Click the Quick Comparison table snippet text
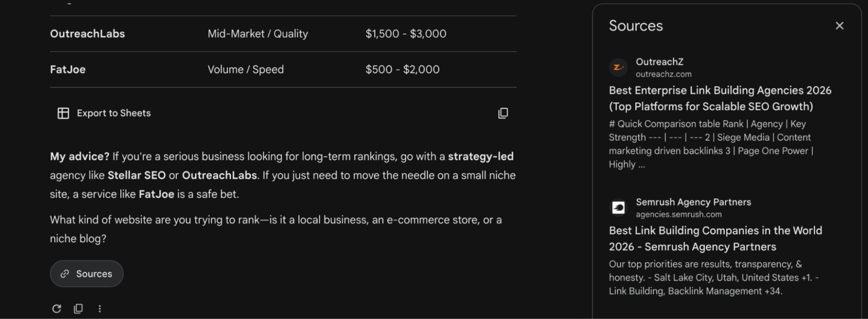Image resolution: width=868 pixels, height=319 pixels. coord(711,144)
